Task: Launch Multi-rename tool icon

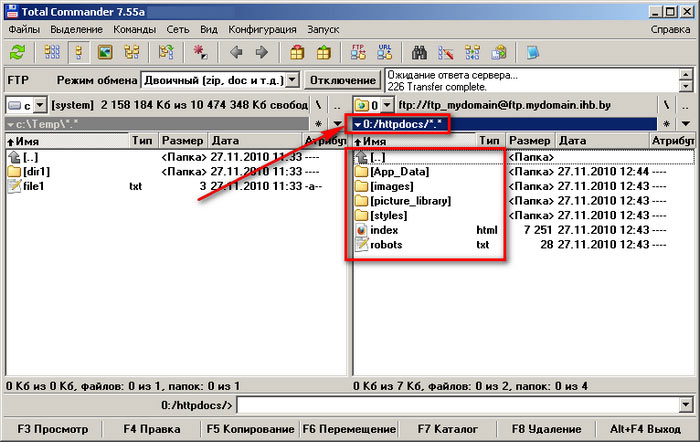Action: [446, 53]
